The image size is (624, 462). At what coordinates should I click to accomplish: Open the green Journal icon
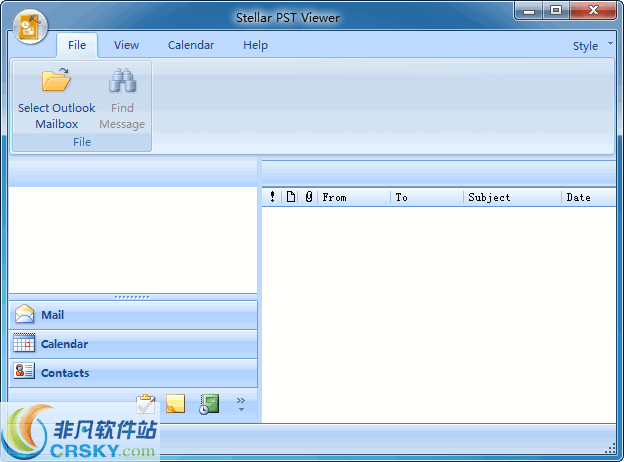[209, 404]
